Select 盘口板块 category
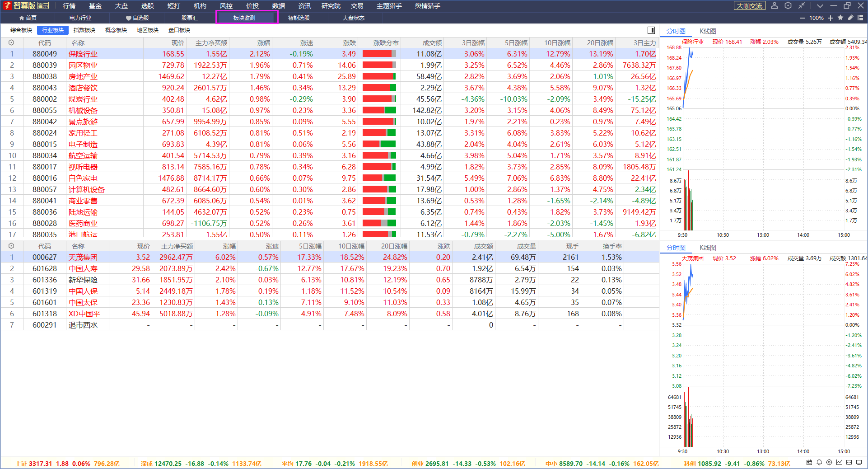This screenshot has width=868, height=469. [179, 30]
